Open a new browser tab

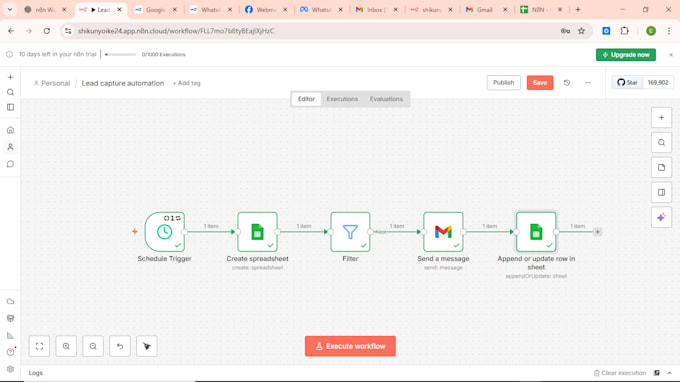[578, 9]
